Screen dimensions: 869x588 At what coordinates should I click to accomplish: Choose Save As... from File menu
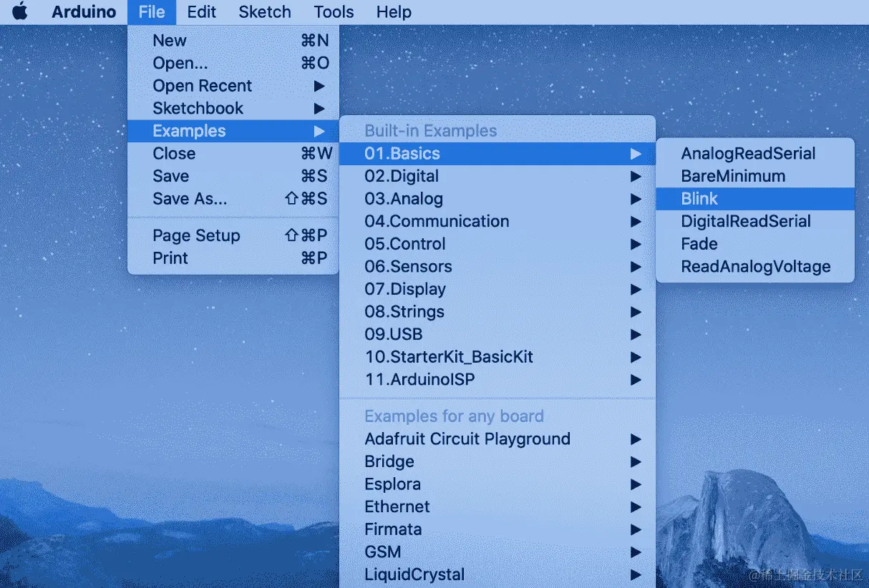tap(233, 199)
